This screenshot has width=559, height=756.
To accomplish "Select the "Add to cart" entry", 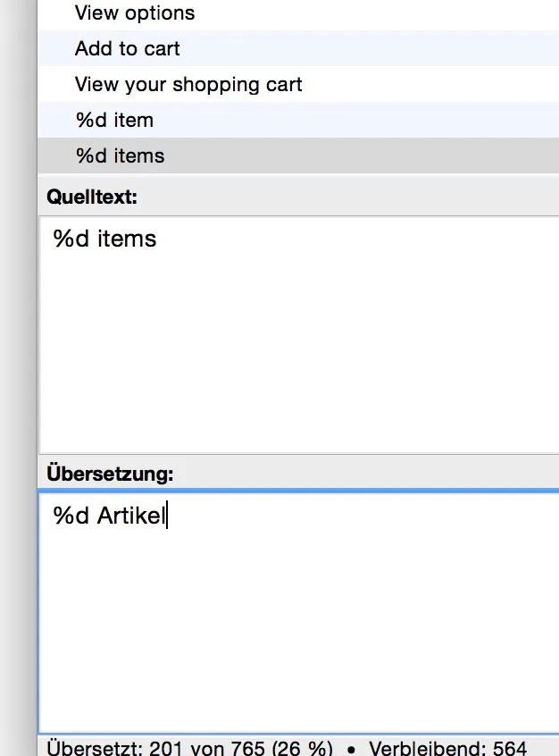I will click(x=298, y=48).
